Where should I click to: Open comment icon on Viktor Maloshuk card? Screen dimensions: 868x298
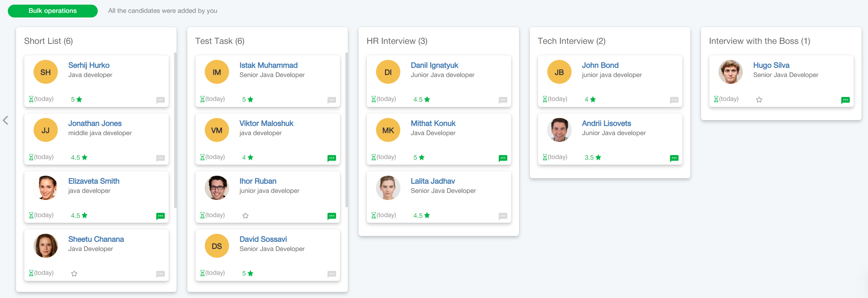[332, 158]
